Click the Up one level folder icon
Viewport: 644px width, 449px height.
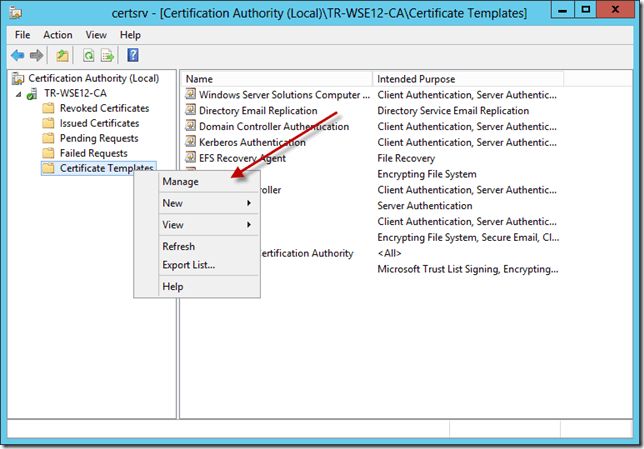[x=62, y=55]
